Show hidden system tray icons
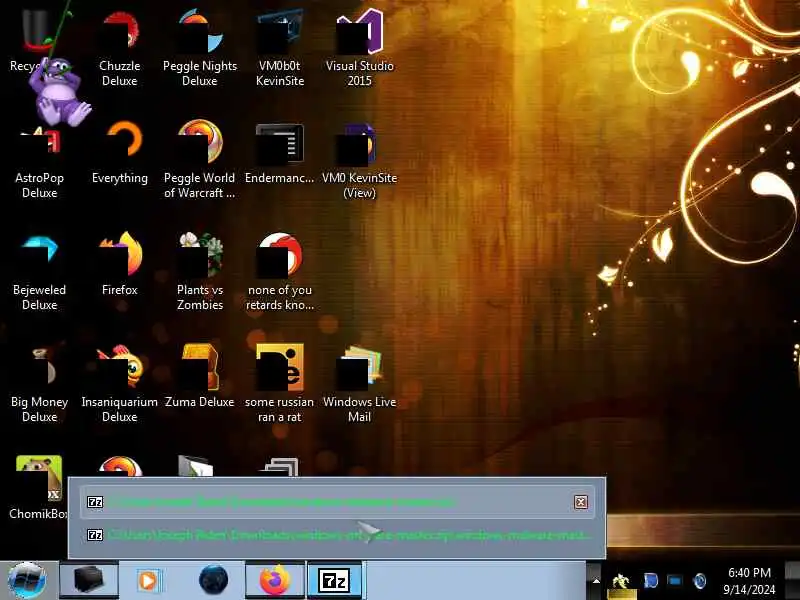 595,581
